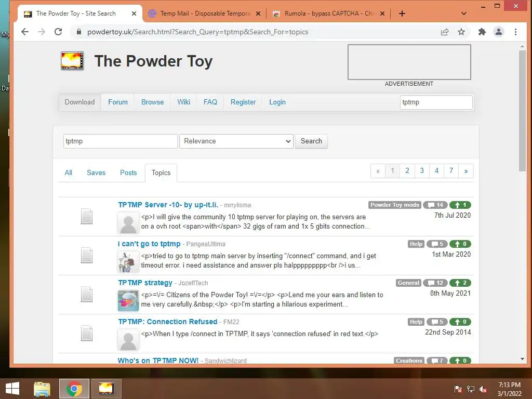The height and width of the screenshot is (399, 532).
Task: Open Chrome profile avatar icon
Action: pos(498,32)
